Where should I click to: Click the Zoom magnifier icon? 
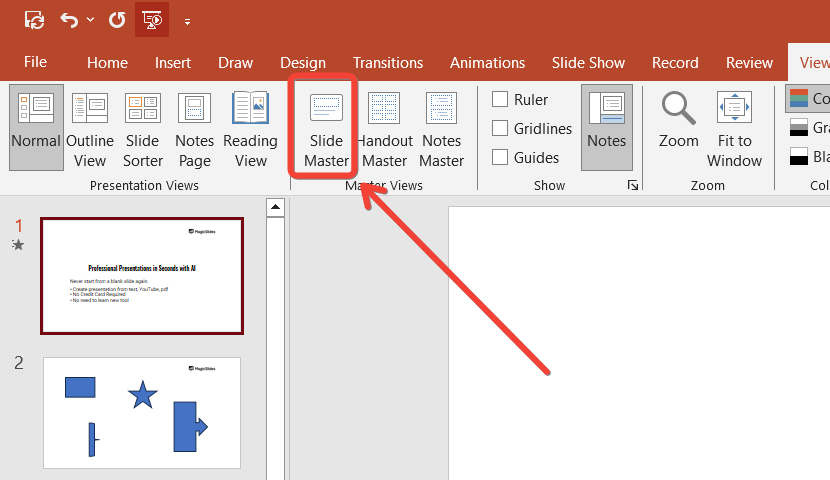click(x=679, y=108)
